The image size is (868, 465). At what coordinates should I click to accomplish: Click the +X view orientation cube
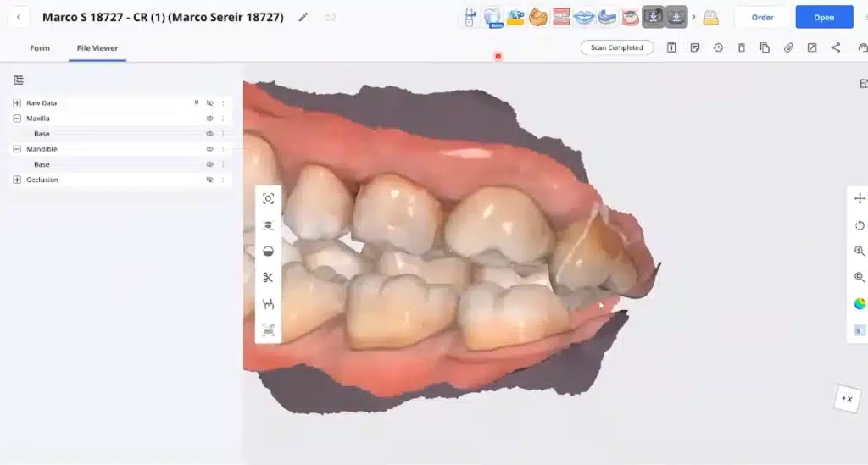pos(847,399)
